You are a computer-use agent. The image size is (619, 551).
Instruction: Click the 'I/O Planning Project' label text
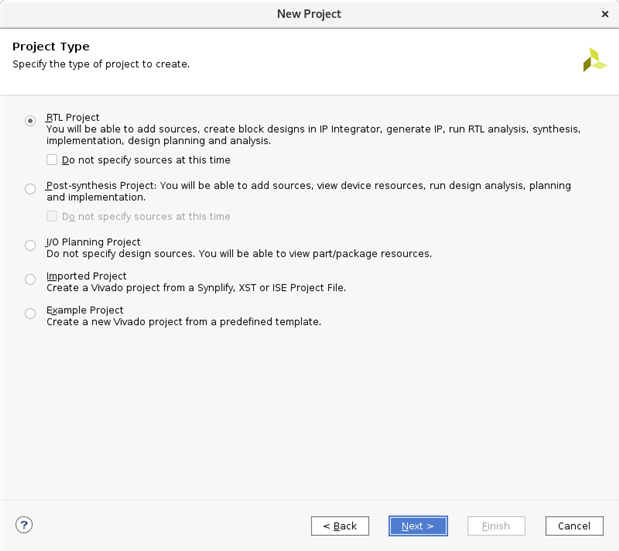[x=93, y=242]
